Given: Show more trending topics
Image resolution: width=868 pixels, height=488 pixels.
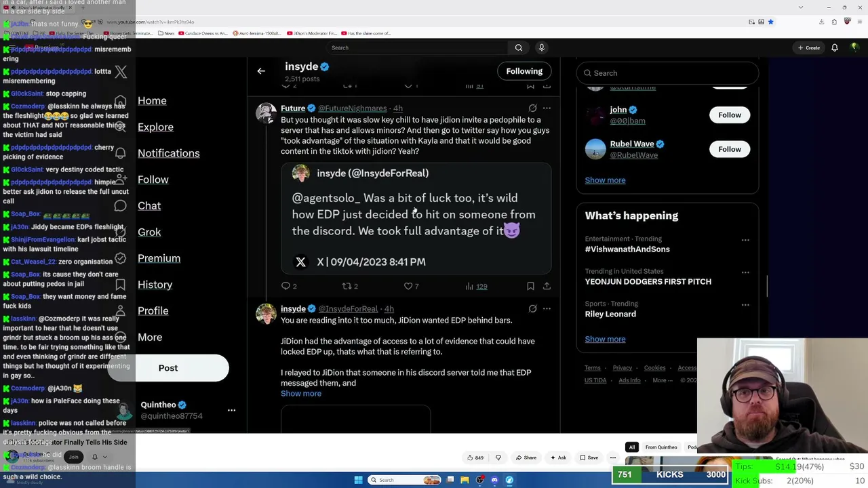Looking at the screenshot, I should (x=605, y=339).
